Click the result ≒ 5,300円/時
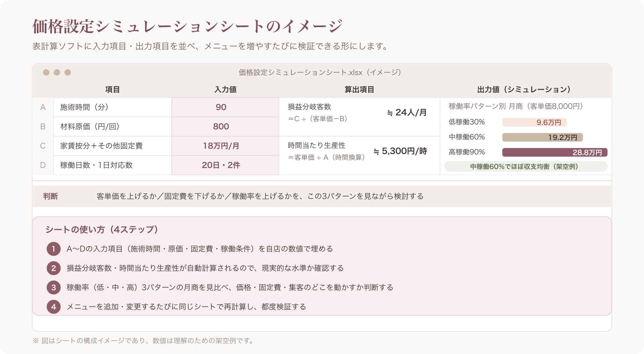 click(400, 151)
